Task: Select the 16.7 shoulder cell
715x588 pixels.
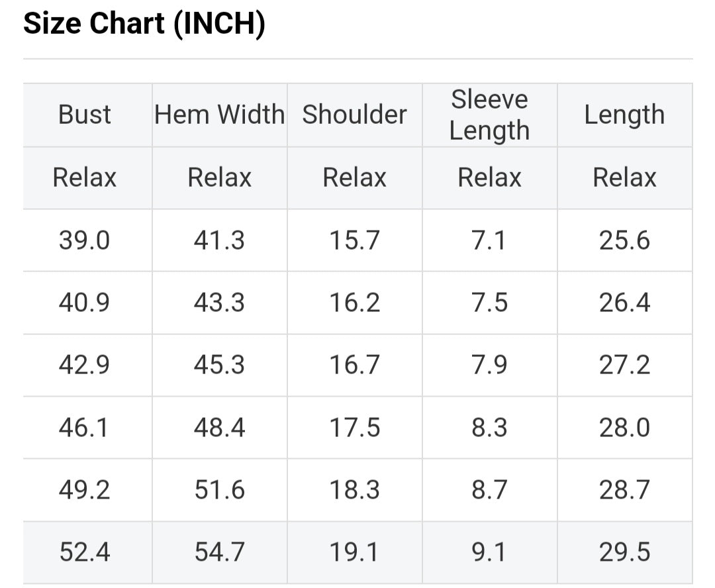Action: click(355, 365)
